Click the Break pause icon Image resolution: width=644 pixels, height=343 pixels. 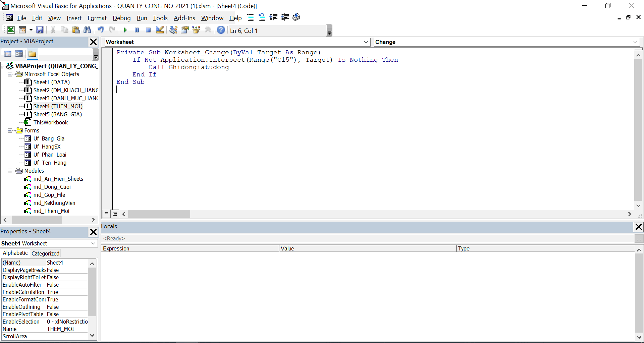point(137,30)
